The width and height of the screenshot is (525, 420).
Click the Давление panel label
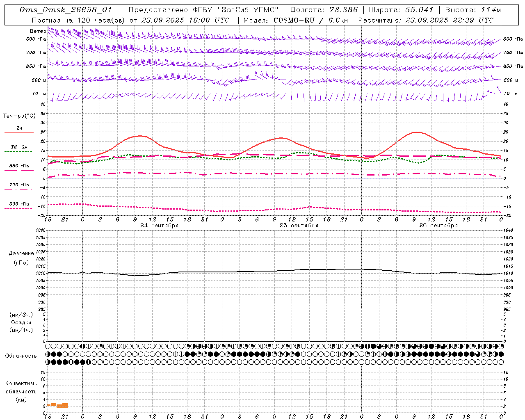21,253
